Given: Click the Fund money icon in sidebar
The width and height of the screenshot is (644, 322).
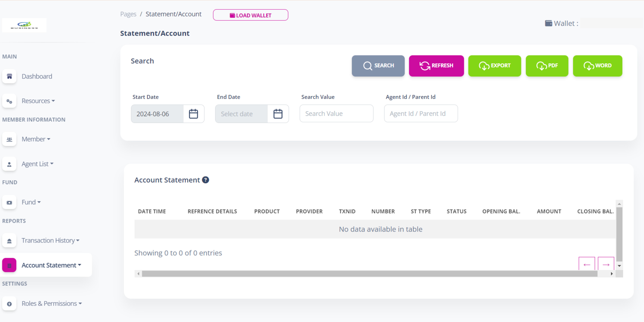Looking at the screenshot, I should pos(9,202).
